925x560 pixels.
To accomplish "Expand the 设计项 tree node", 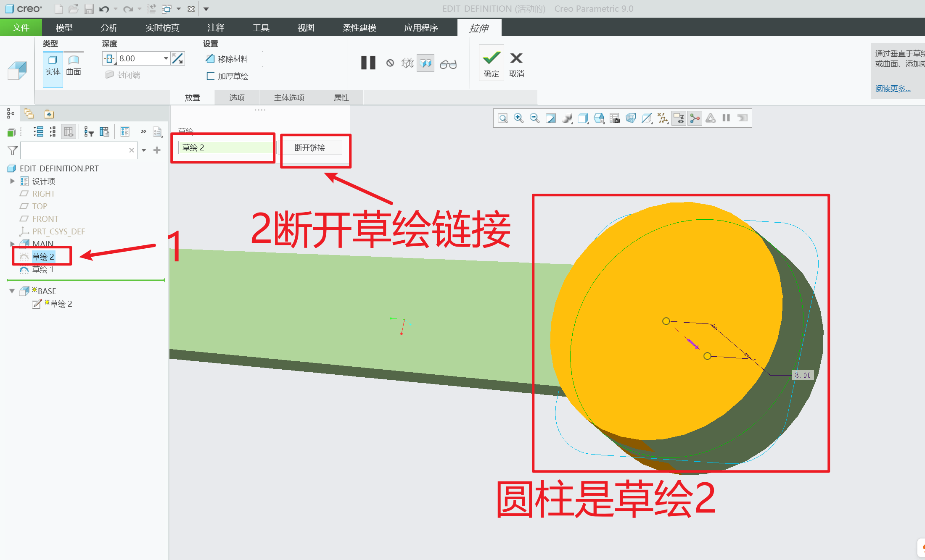I will (x=12, y=181).
